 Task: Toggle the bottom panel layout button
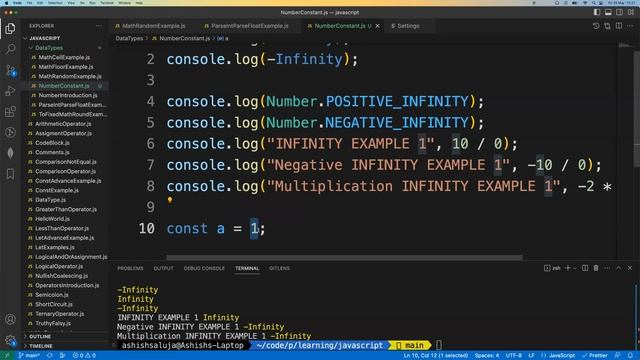coord(608,12)
